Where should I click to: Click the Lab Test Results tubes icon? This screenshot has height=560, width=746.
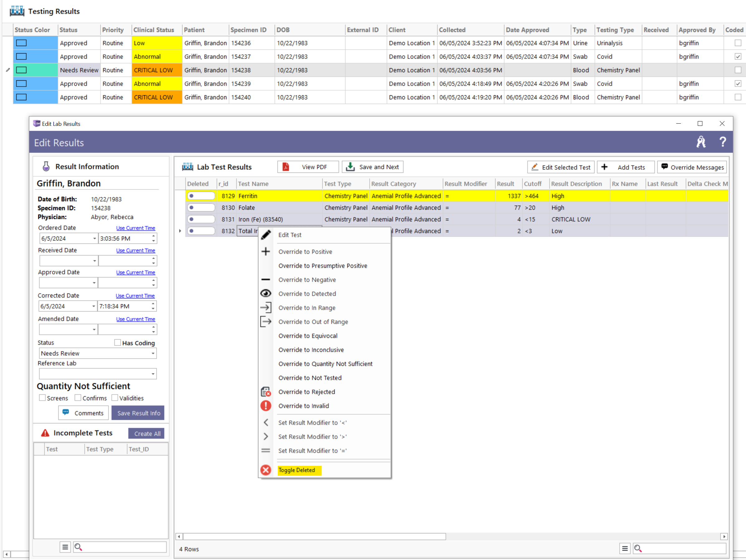(188, 167)
